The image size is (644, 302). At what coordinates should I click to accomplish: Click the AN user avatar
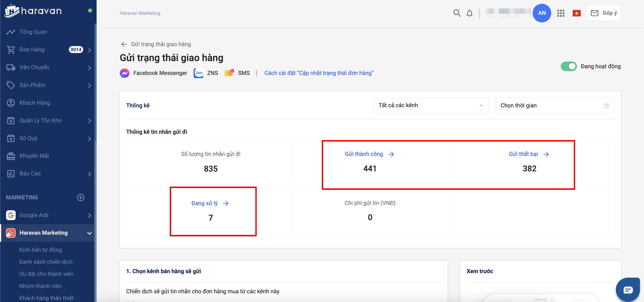coord(542,13)
